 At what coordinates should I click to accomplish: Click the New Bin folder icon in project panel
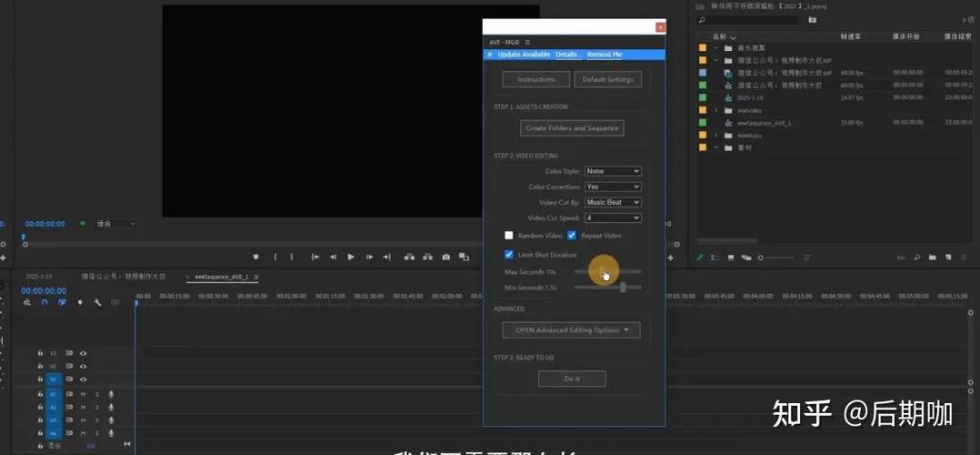click(x=933, y=258)
